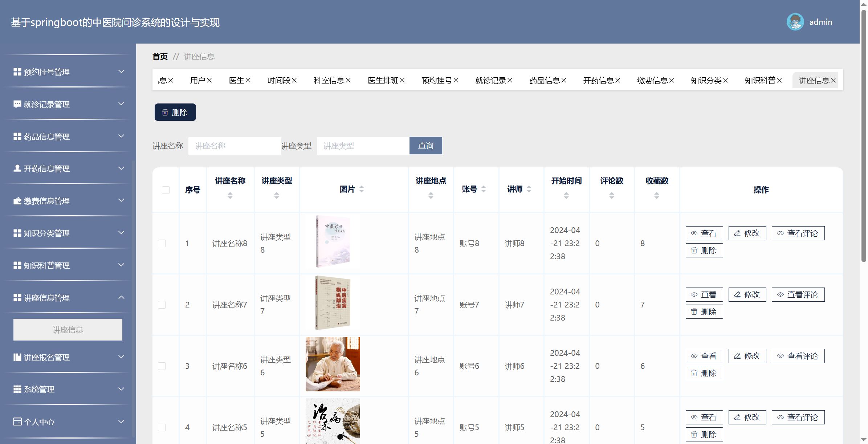Open the 讲座名称6 doctor photo thumbnail
Screen dimensions: 868x444
[x=333, y=364]
